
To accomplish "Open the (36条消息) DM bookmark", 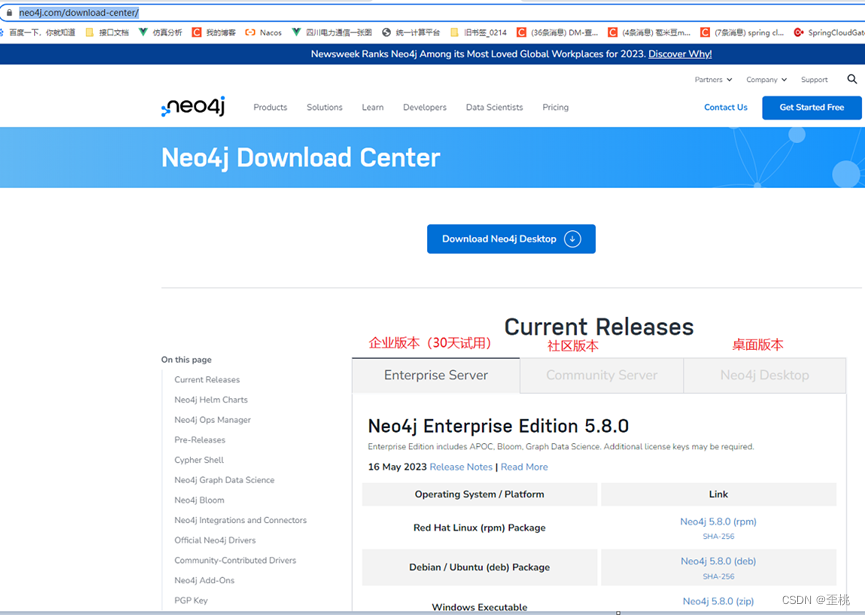I will [557, 33].
